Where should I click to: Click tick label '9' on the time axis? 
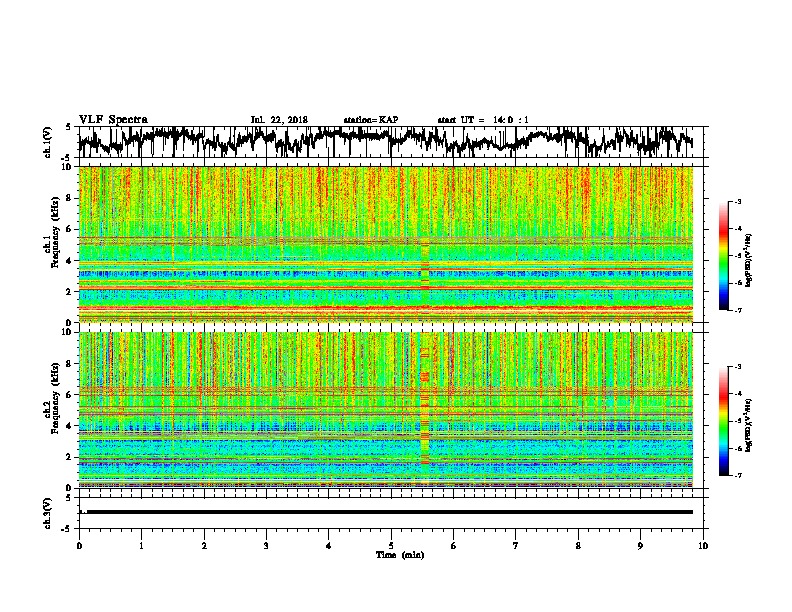click(x=640, y=546)
